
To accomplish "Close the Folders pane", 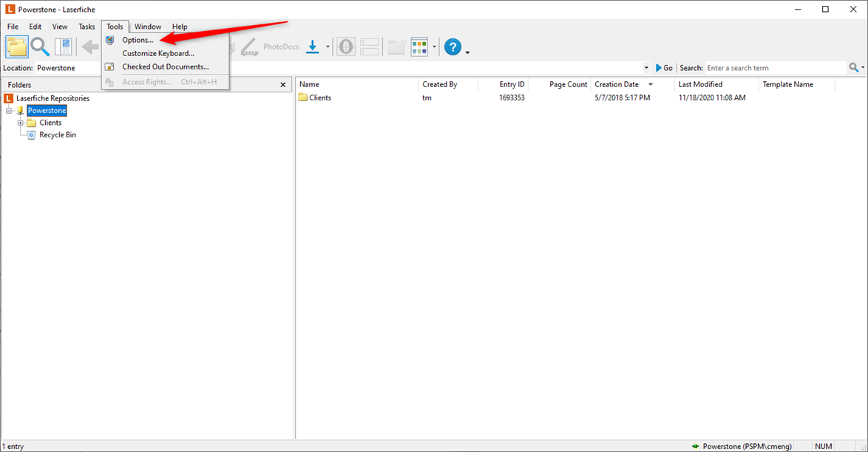I will pyautogui.click(x=283, y=85).
